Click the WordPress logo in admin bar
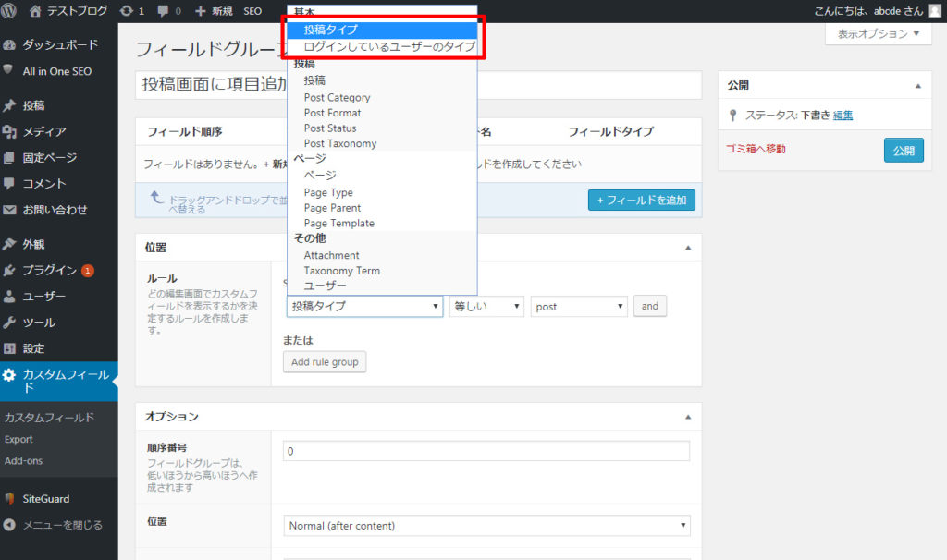Screen dimensions: 947x560 (x=10, y=11)
